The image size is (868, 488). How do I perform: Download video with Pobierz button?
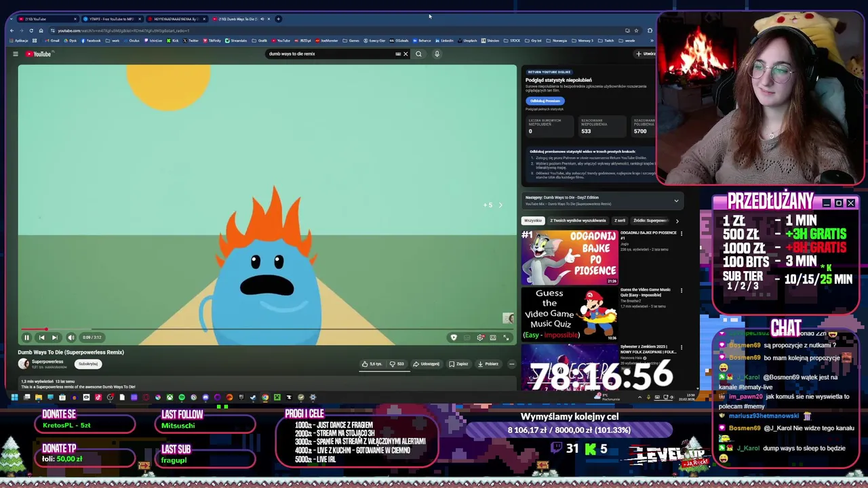point(488,364)
